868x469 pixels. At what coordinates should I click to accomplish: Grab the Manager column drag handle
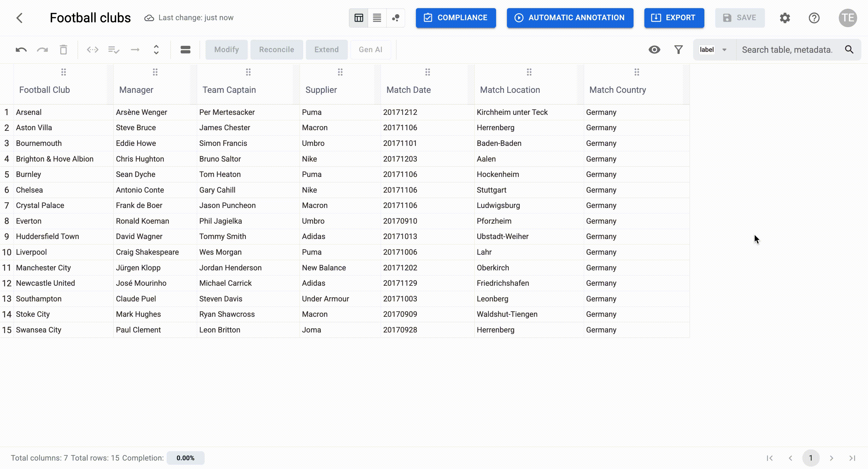point(155,72)
